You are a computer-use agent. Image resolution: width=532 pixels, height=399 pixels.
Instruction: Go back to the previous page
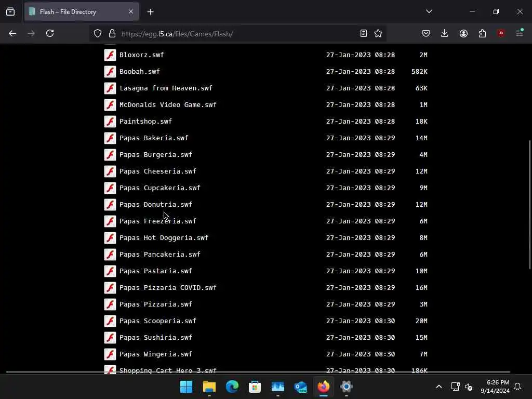click(x=12, y=34)
